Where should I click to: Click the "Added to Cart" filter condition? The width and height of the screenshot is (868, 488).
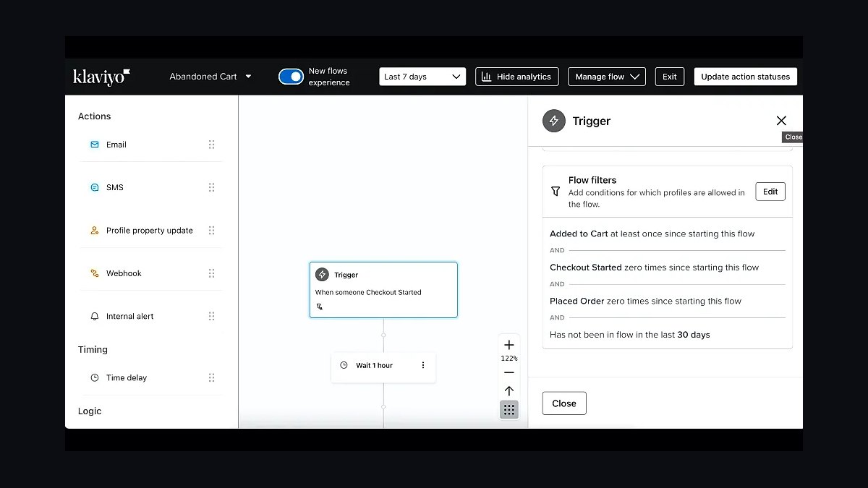652,234
